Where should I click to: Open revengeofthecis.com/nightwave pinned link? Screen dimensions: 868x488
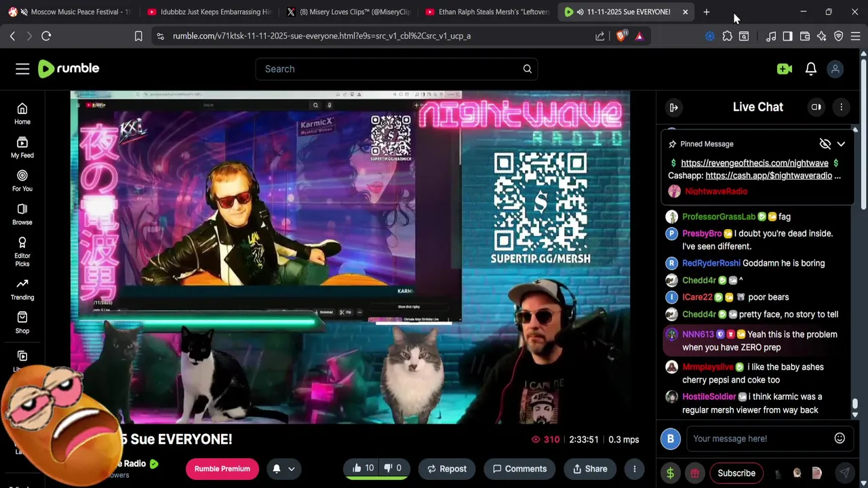tap(754, 163)
